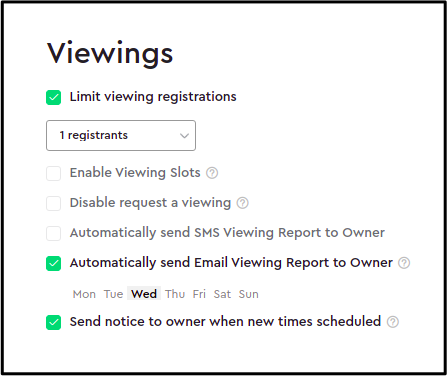This screenshot has width=447, height=376.
Task: Choose Fri for email report day
Action: click(x=199, y=294)
